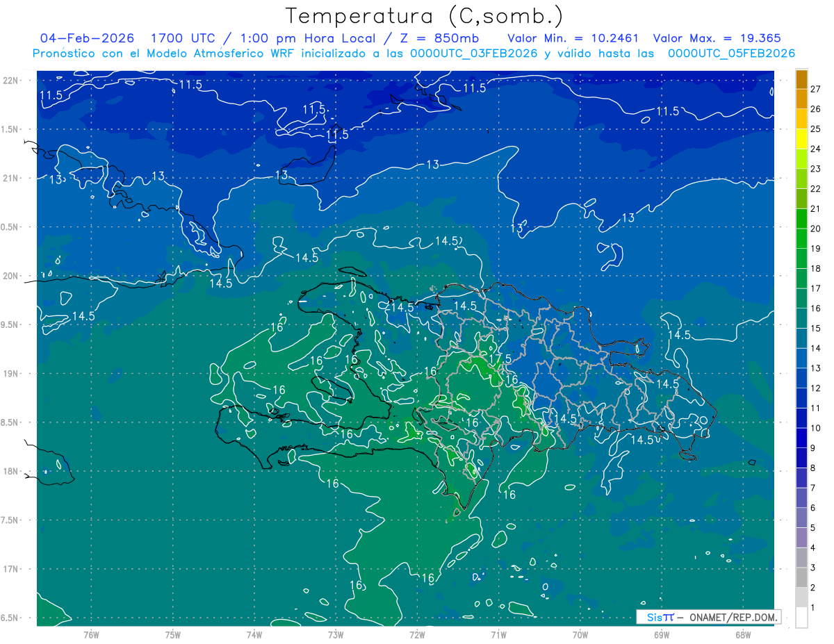
Task: Click the "17N" latitude axis label
Action: (x=12, y=569)
